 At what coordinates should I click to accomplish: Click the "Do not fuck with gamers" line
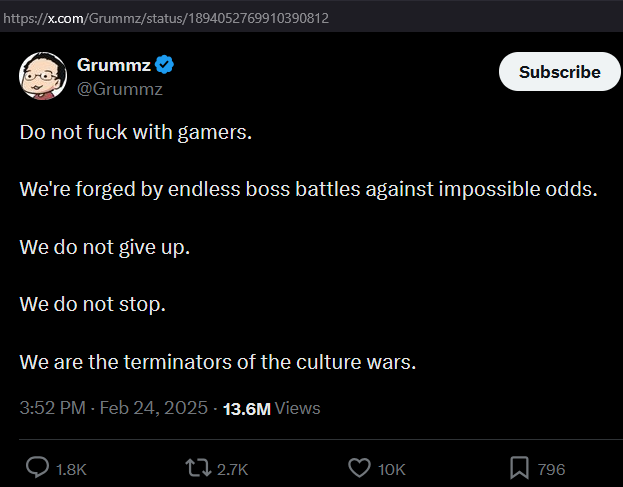[x=136, y=133]
